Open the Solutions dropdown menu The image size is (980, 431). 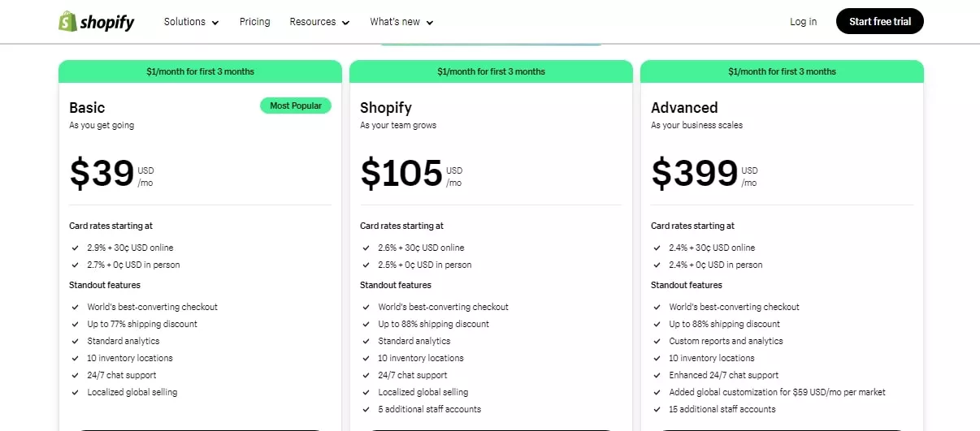tap(192, 22)
